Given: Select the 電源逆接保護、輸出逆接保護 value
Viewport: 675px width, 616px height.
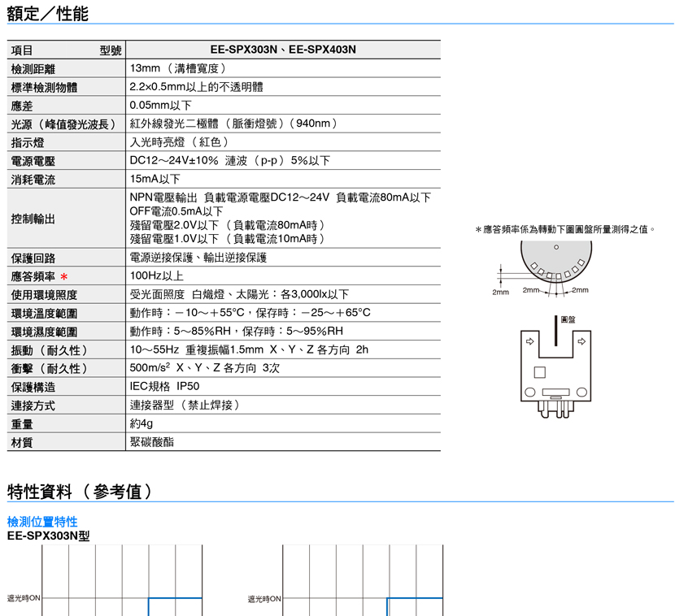Looking at the screenshot, I should point(198,258).
